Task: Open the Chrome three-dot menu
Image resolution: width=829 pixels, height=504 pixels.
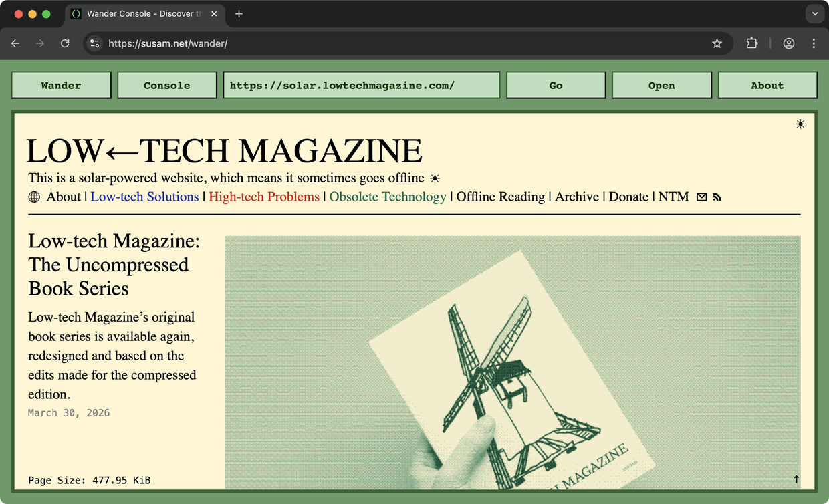Action: (814, 43)
